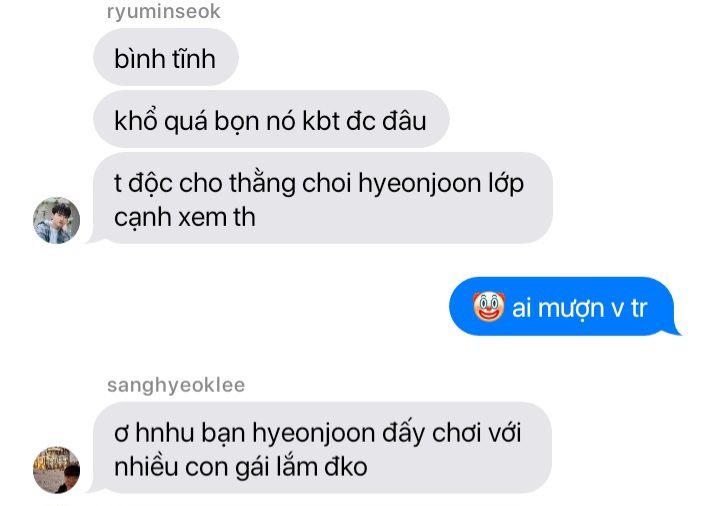Tap the clown emoji in blue bubble
This screenshot has height=506, width=720.
pyautogui.click(x=488, y=306)
